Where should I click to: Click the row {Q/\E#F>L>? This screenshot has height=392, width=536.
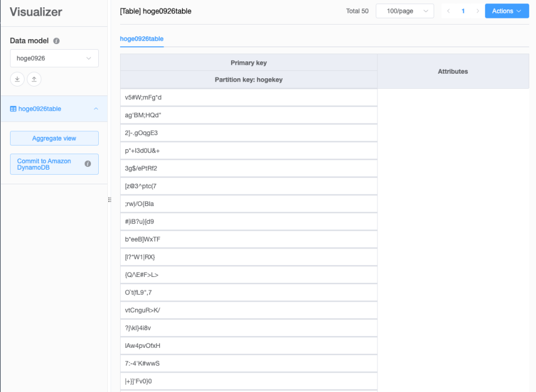coord(248,275)
